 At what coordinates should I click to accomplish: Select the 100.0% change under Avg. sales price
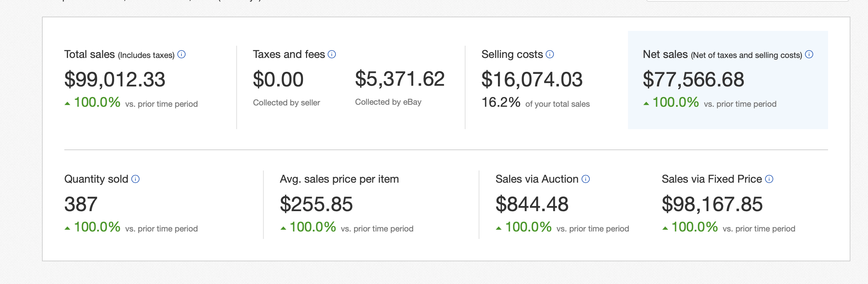[x=313, y=227]
